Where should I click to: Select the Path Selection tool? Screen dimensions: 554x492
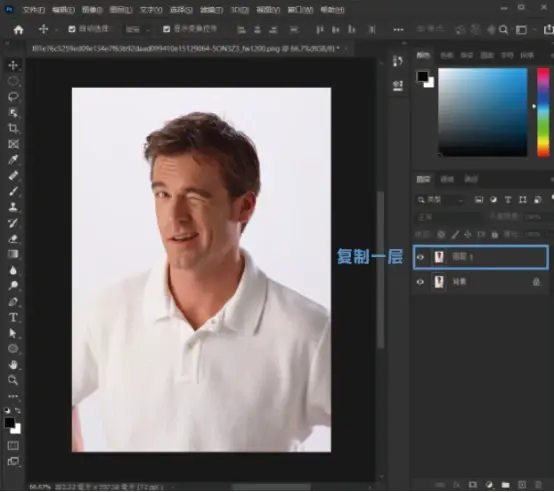(13, 333)
